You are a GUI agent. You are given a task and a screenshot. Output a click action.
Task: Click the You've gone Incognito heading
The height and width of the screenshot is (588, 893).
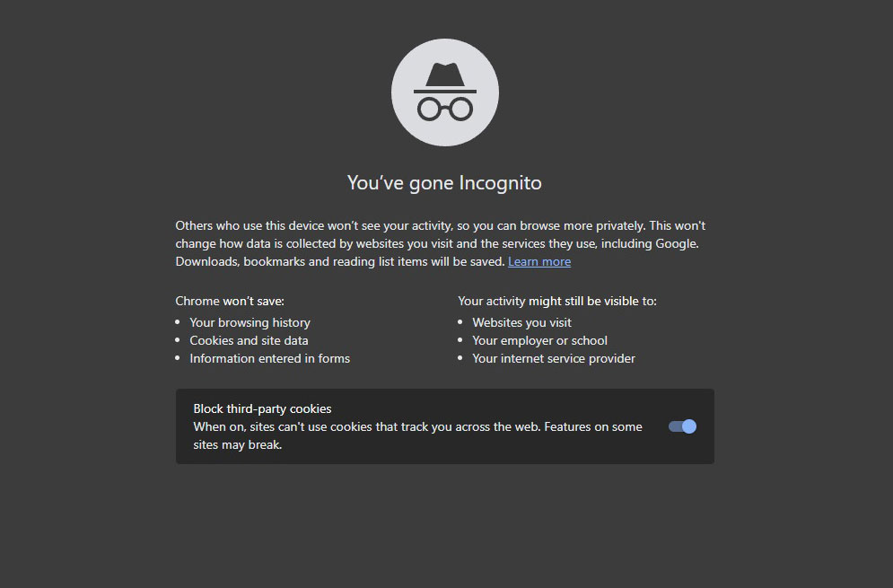pos(444,183)
